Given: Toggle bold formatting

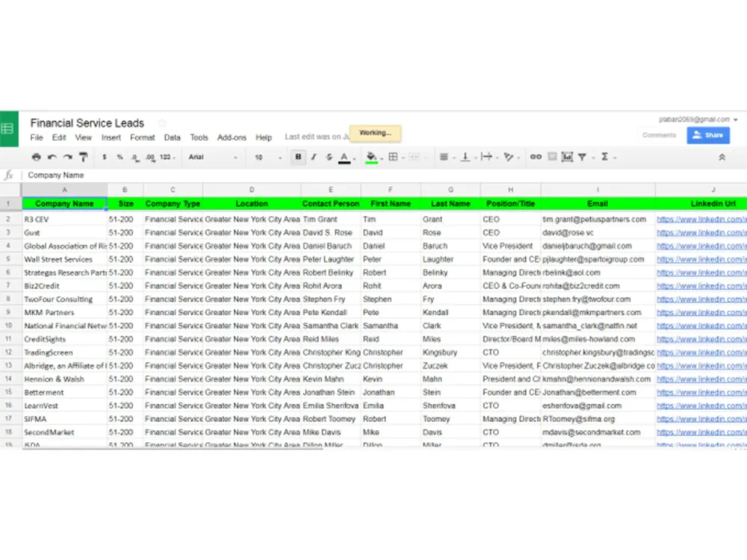Looking at the screenshot, I should click(298, 157).
